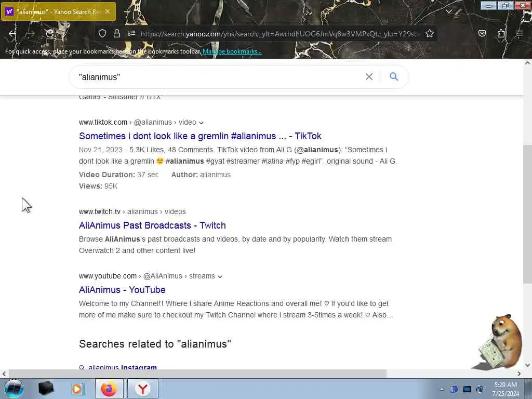Click the tray monitor display icon

point(467,389)
